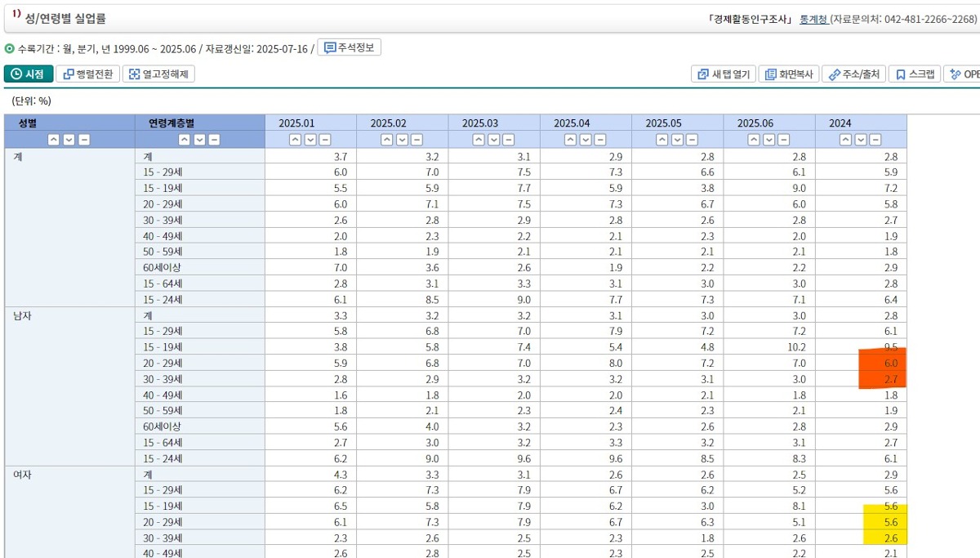Reset sorting on 2025.04 column
The height and width of the screenshot is (558, 980).
coord(600,140)
